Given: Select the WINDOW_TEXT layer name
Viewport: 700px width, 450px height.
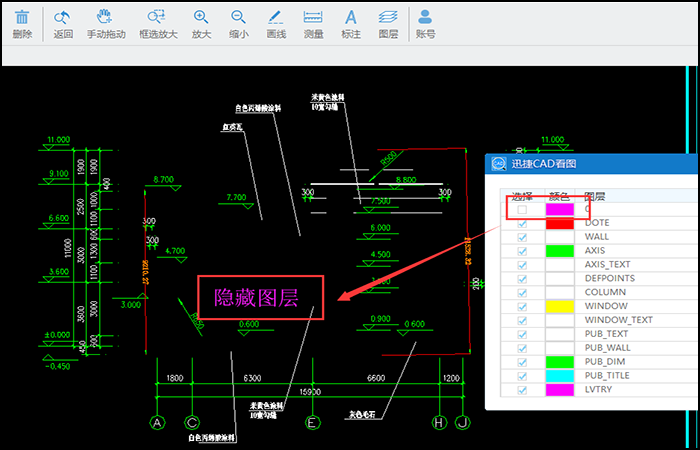Looking at the screenshot, I should click(x=619, y=320).
